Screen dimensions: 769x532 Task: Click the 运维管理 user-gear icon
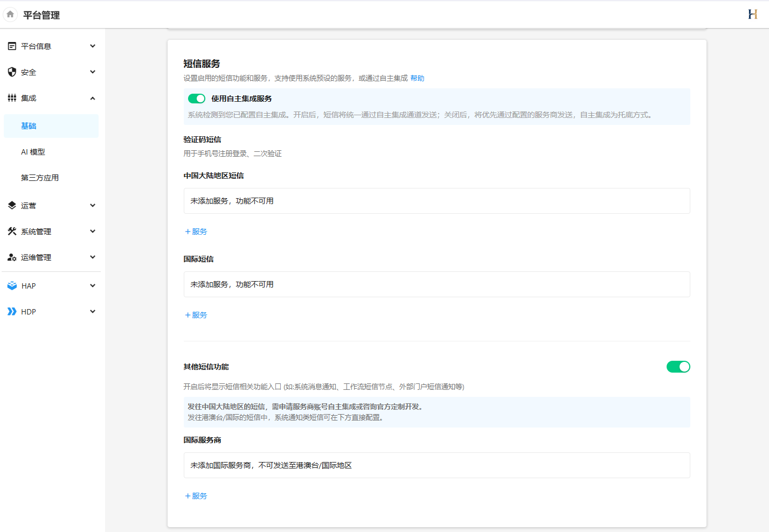point(12,257)
